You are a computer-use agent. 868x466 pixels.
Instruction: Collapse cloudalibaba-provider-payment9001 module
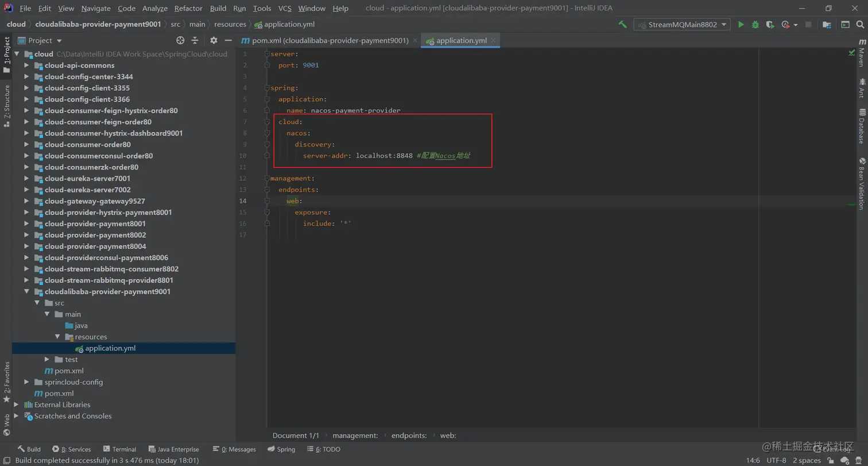pos(26,291)
